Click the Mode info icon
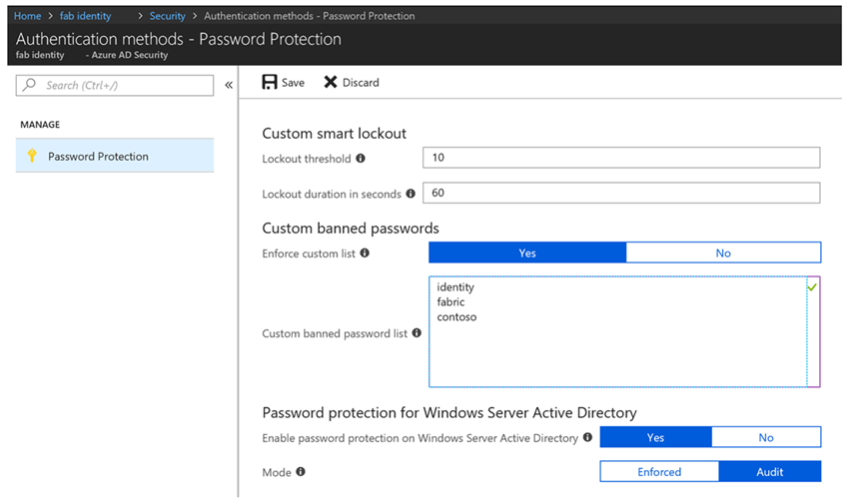The width and height of the screenshot is (848, 504). pos(301,472)
